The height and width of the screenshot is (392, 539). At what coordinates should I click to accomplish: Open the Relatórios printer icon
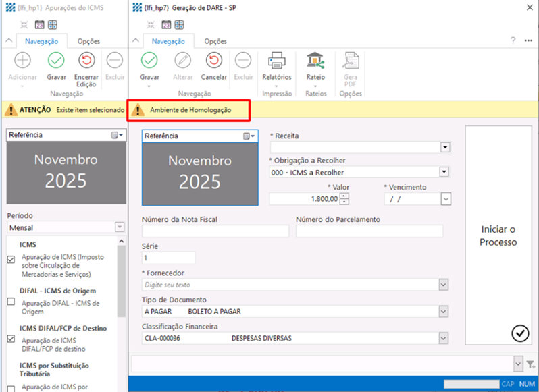click(277, 61)
